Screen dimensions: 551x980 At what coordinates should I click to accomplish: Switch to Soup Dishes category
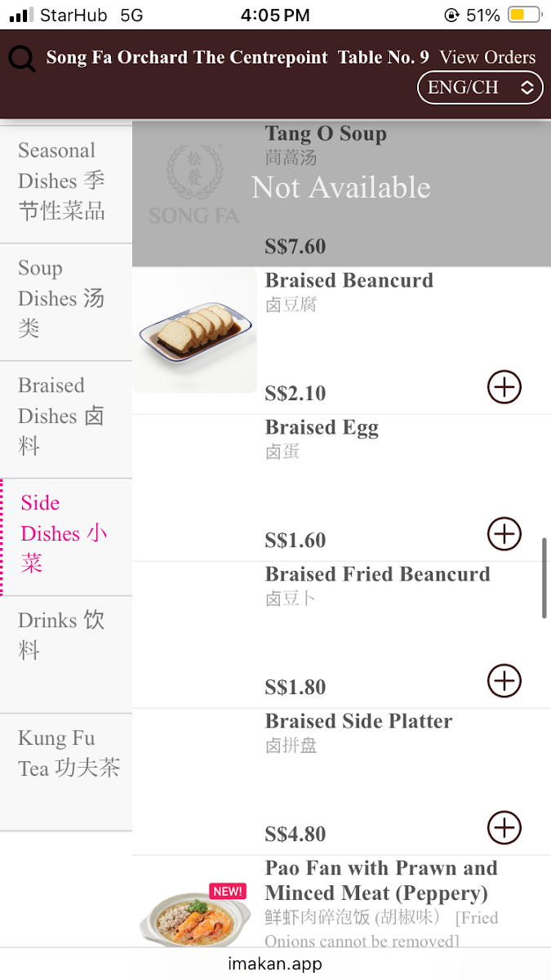[62, 299]
